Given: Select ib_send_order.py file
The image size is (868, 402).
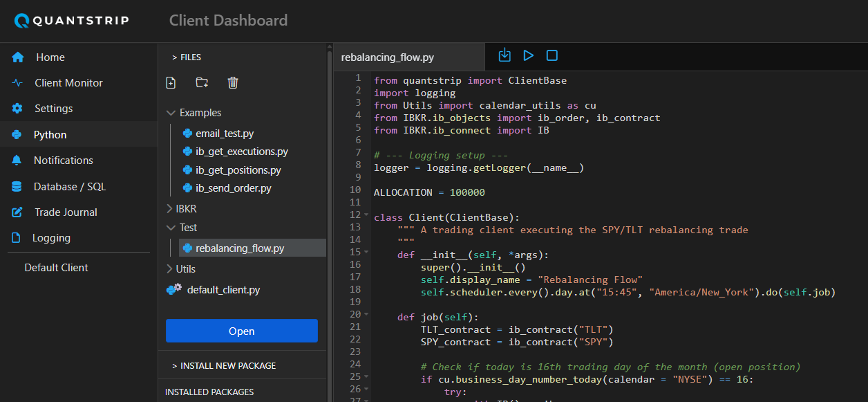Looking at the screenshot, I should [x=233, y=188].
